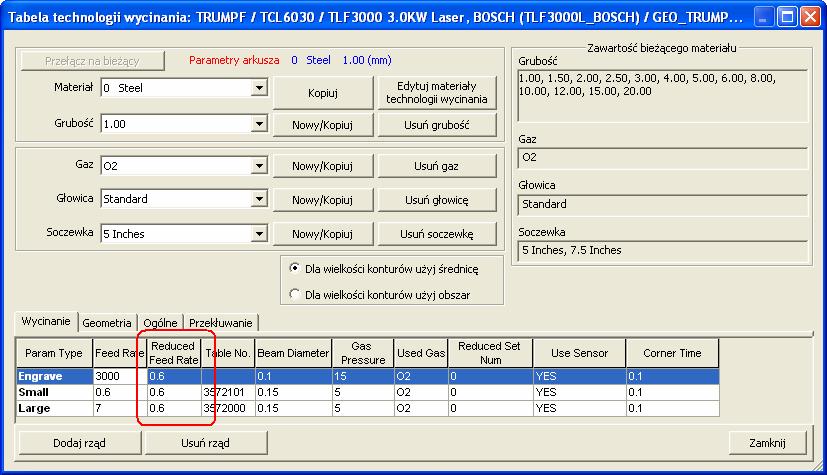Click Nowy/Kopiuj next to Grubość
Image resolution: width=827 pixels, height=475 pixels.
[323, 125]
